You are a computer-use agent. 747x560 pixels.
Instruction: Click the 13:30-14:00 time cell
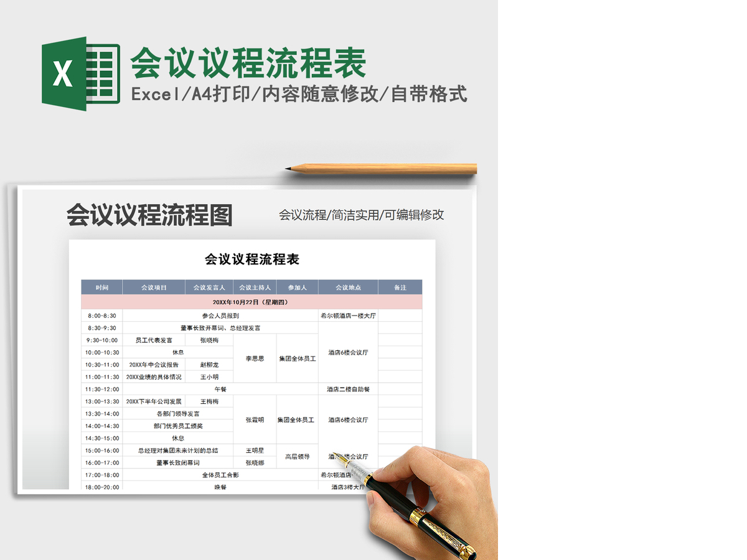coord(102,414)
